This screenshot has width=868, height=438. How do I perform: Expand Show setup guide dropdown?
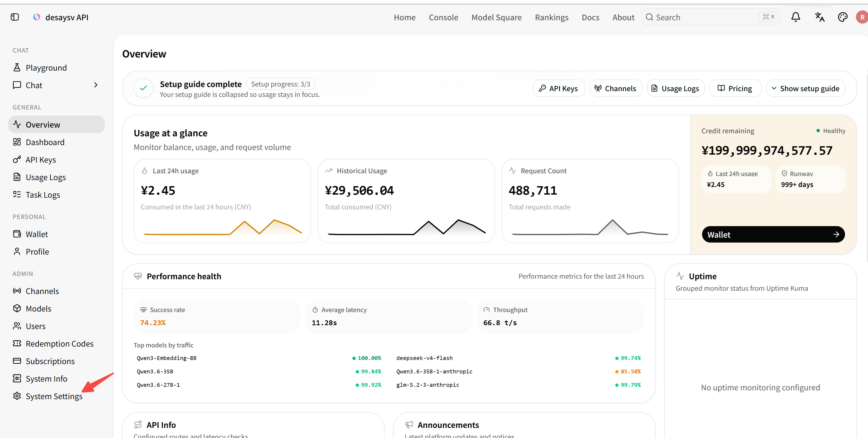806,89
